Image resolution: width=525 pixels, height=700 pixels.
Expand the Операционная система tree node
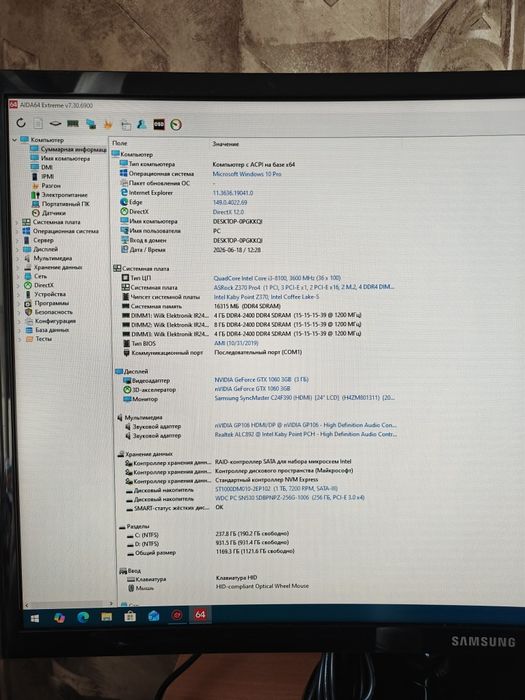point(18,231)
